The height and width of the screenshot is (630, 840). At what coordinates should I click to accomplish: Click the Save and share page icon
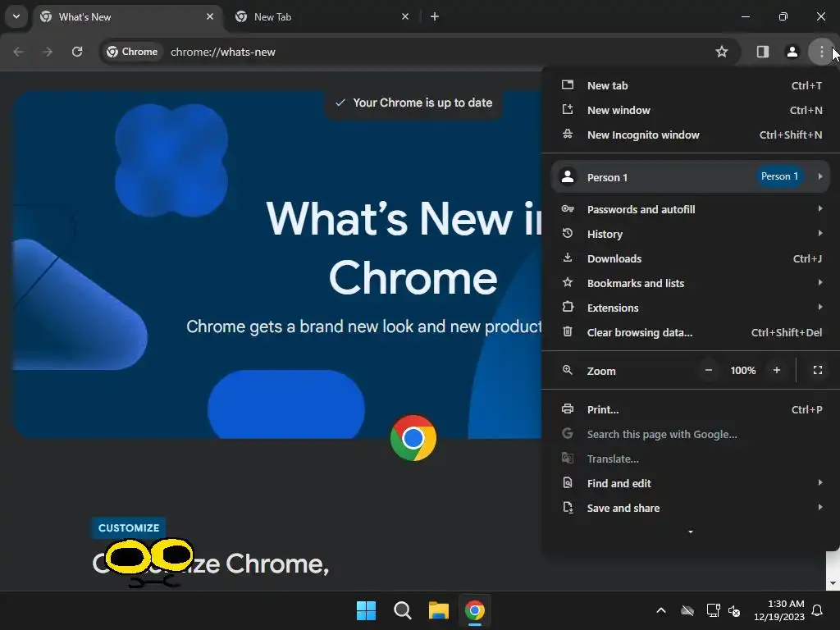[x=568, y=508]
